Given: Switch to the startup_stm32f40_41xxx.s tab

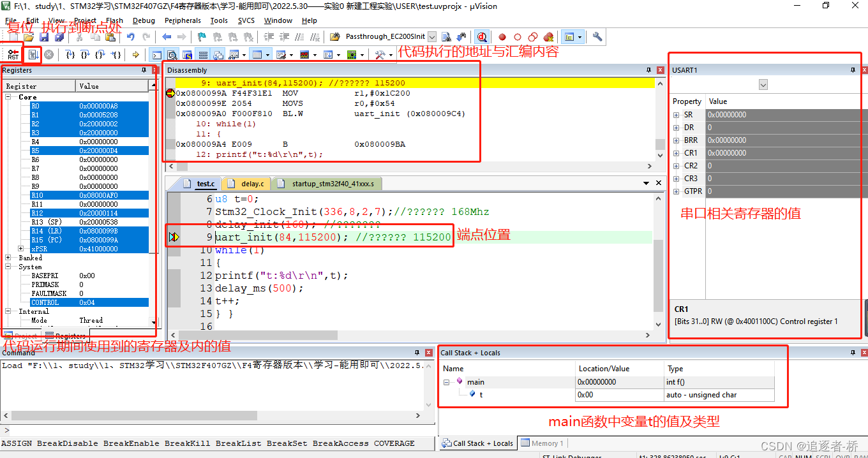Looking at the screenshot, I should pos(328,184).
